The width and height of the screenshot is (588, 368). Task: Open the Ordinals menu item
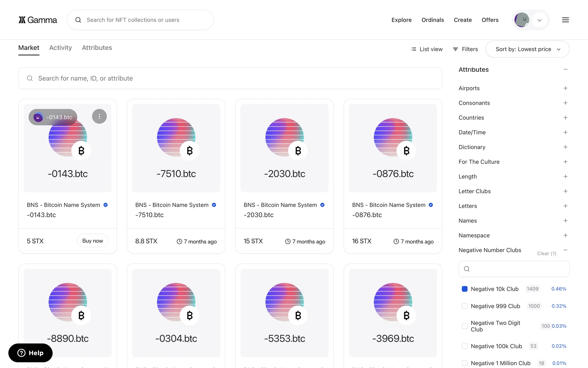click(432, 20)
